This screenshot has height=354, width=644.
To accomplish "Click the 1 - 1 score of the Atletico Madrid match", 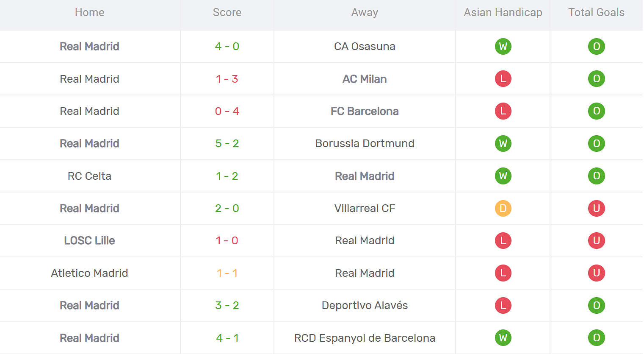I will pyautogui.click(x=227, y=273).
